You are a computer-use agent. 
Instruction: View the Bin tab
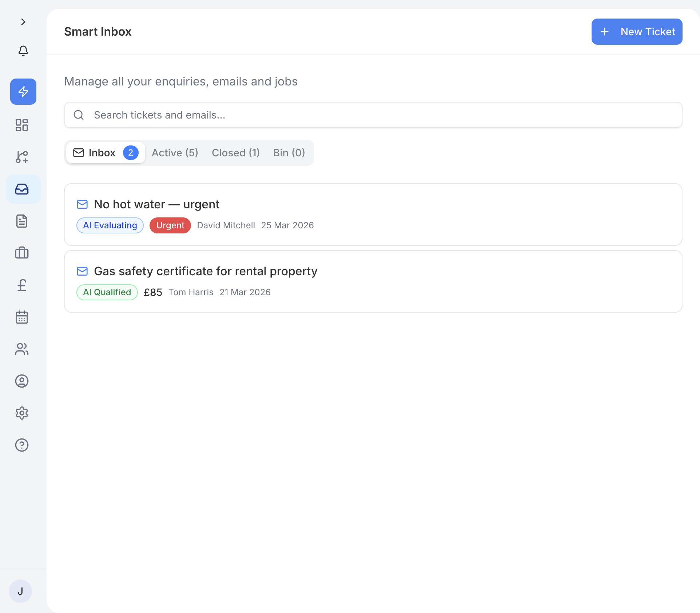coord(289,153)
